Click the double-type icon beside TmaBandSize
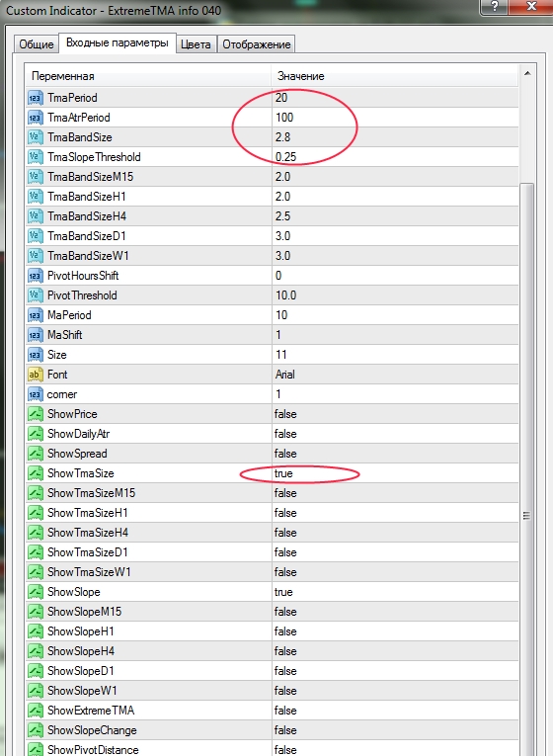553x756 pixels. 36,137
